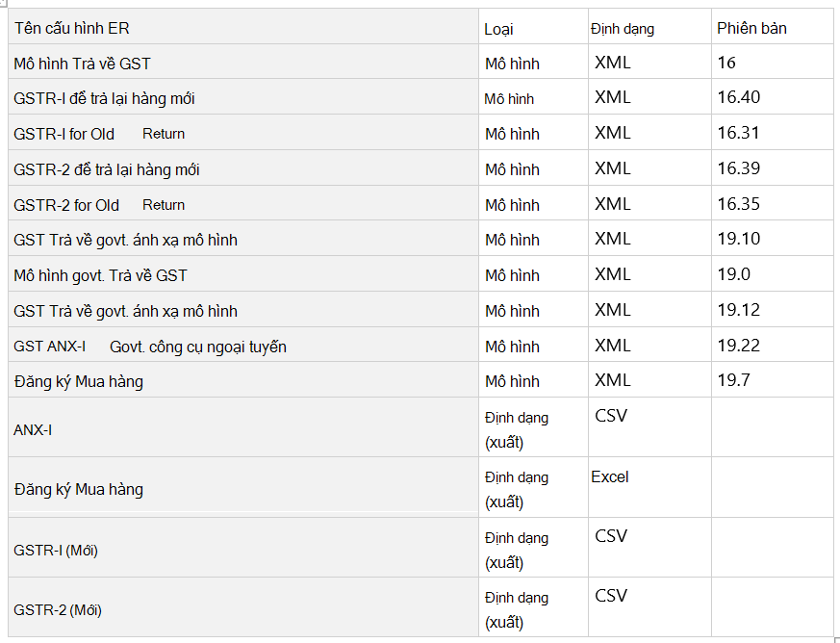840x643 pixels.
Task: Click the 'GSTR-2 (Mới)' cell
Action: tap(243, 607)
